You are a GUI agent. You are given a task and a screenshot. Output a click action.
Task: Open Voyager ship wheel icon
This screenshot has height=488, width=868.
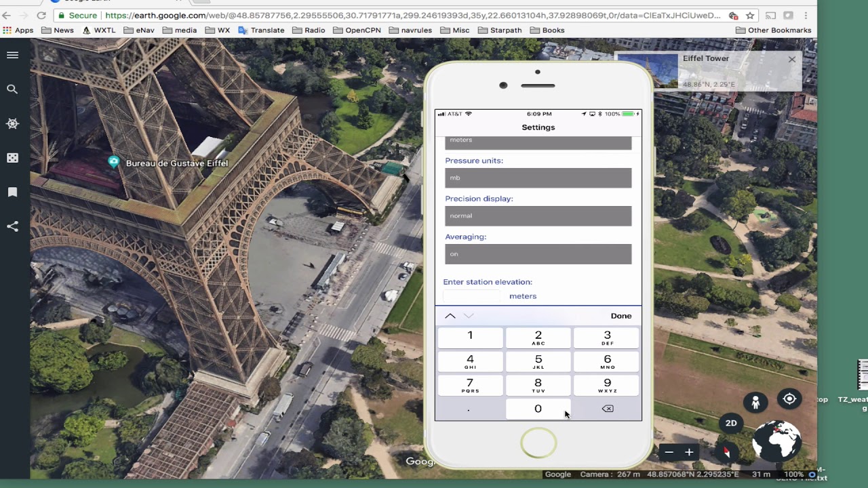(x=12, y=123)
